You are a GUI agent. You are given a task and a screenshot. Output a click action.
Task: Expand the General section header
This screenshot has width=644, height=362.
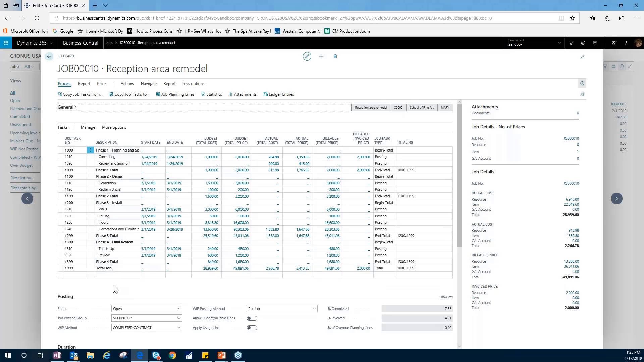(66, 107)
